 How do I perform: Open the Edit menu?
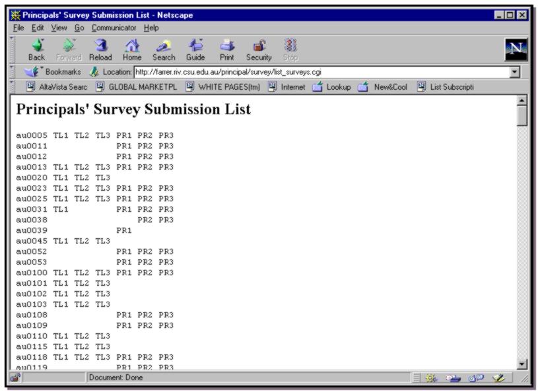point(38,28)
